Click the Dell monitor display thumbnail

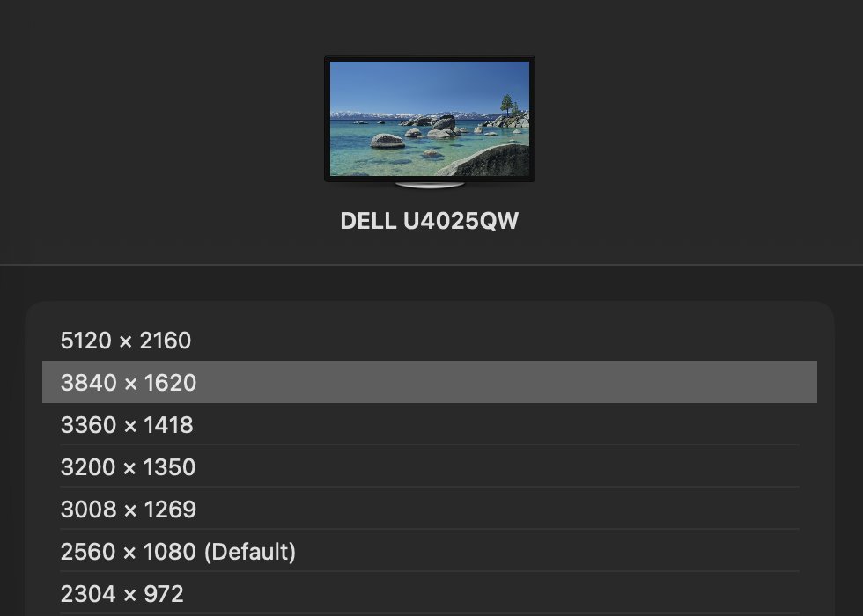[x=430, y=120]
